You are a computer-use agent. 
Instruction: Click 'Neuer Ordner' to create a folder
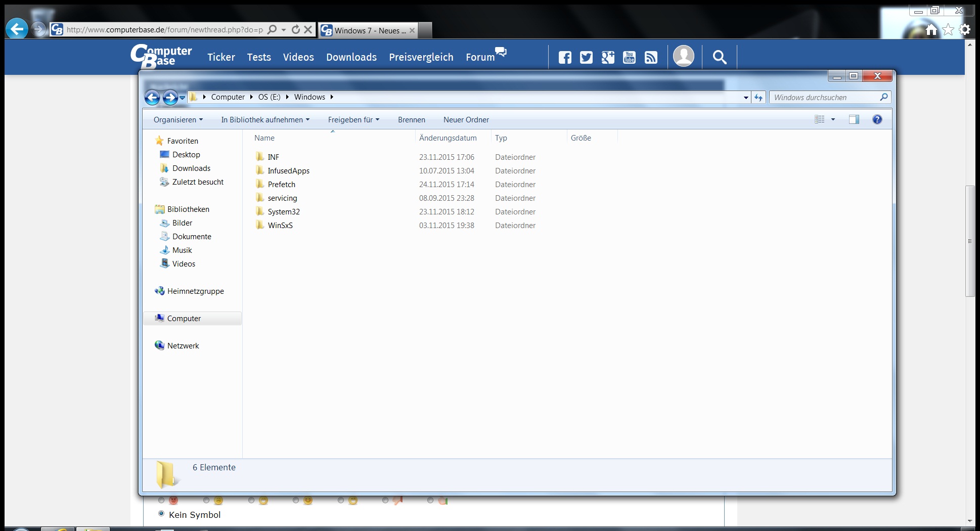pyautogui.click(x=466, y=120)
